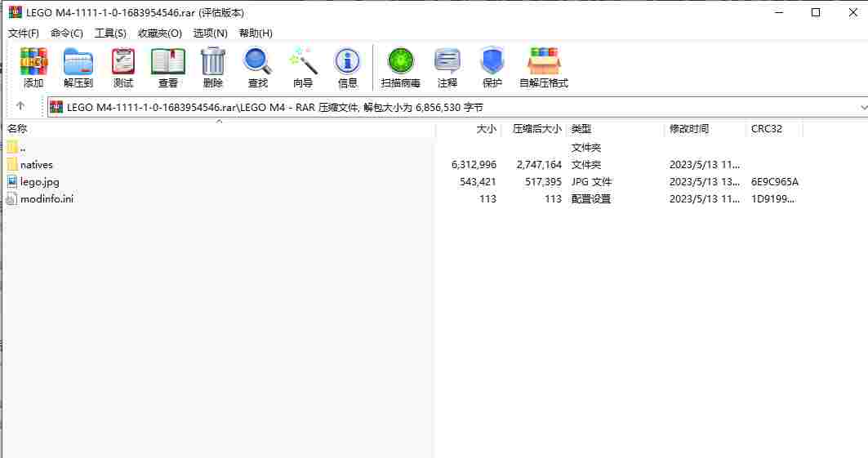Sort the list by the 大小 column header
The height and width of the screenshot is (458, 868).
pyautogui.click(x=469, y=129)
